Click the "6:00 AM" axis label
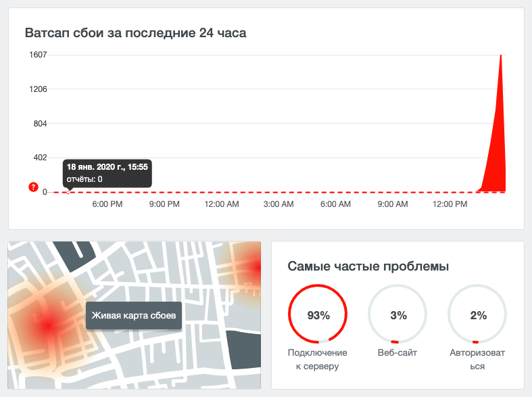The image size is (532, 397). point(335,204)
